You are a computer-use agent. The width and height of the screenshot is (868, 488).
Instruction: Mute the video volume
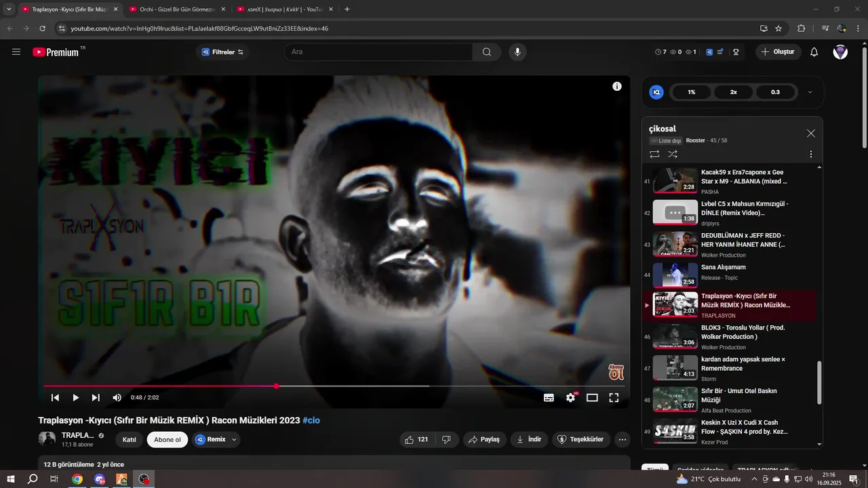(x=117, y=398)
